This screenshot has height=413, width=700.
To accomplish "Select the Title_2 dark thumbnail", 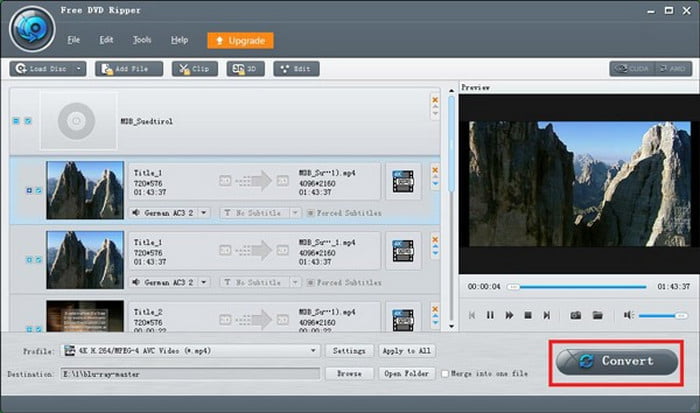I will pos(85,316).
